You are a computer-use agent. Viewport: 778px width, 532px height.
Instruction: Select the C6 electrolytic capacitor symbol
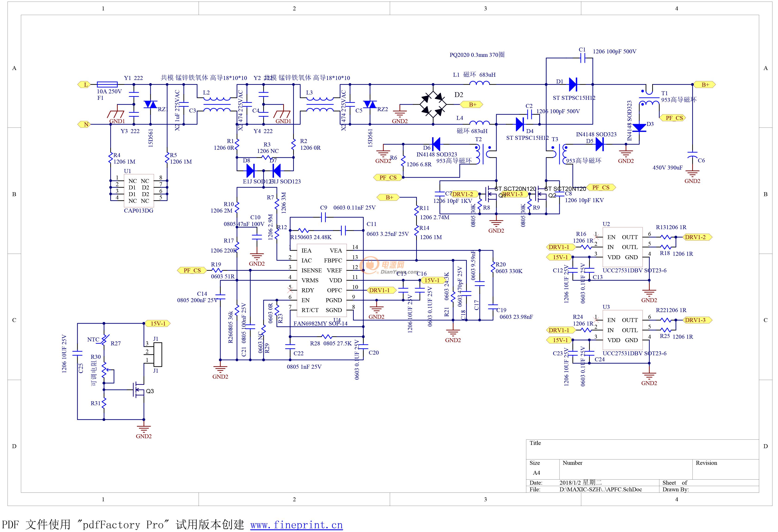pos(692,155)
